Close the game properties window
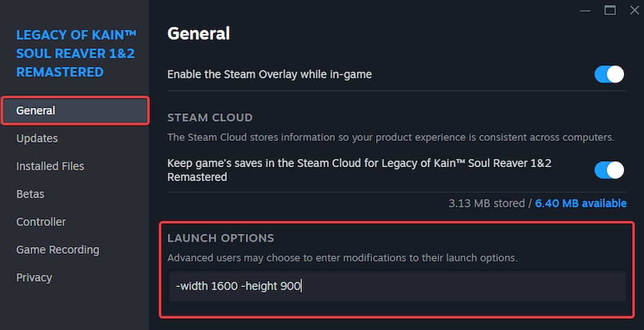Image resolution: width=644 pixels, height=330 pixels. click(634, 10)
